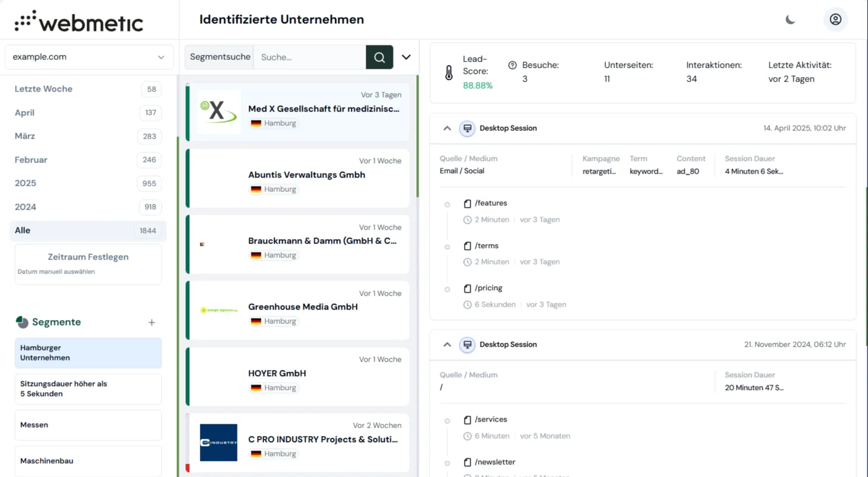Click the clock icon beside 2 Minuten

[468, 220]
